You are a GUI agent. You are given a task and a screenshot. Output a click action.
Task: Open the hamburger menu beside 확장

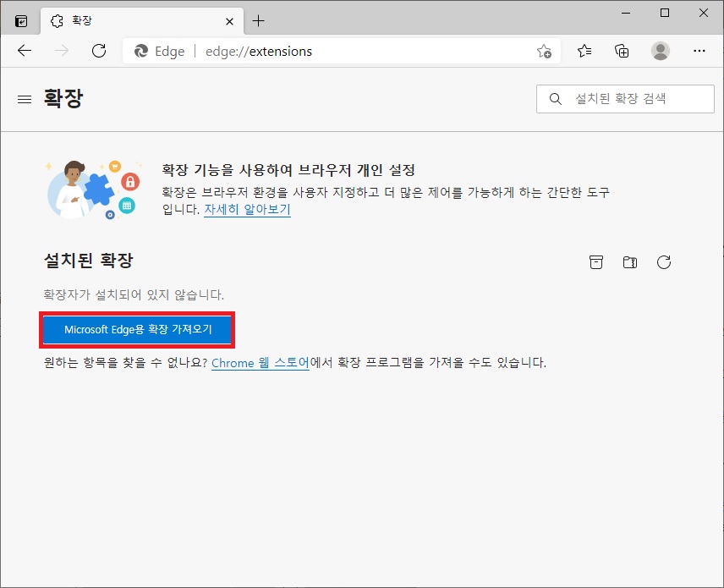click(25, 99)
